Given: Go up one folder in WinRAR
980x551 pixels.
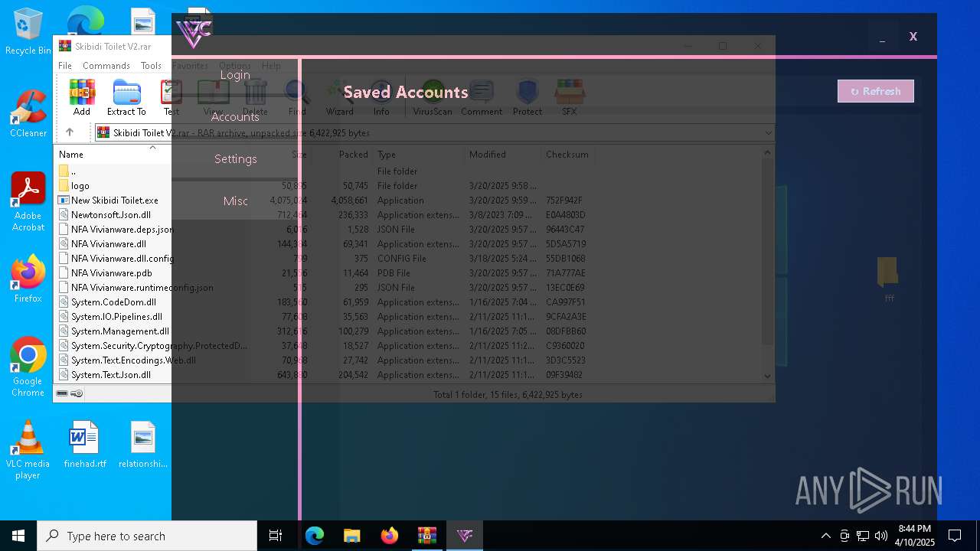Looking at the screenshot, I should tap(70, 132).
